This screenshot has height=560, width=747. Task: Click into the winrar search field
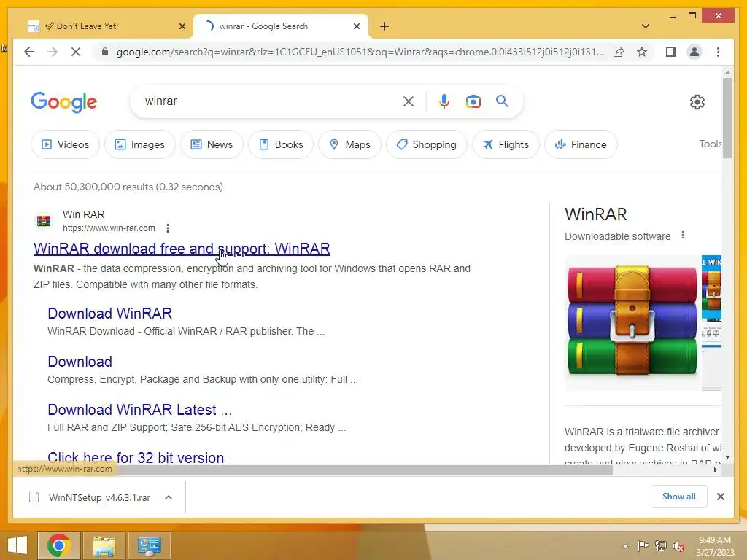coord(271,101)
